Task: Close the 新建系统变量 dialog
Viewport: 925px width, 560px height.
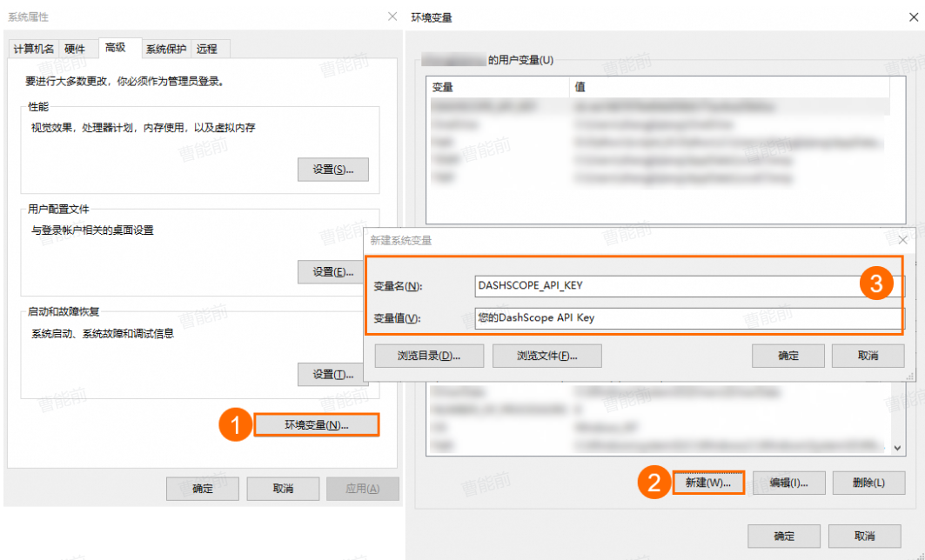Action: pyautogui.click(x=902, y=240)
